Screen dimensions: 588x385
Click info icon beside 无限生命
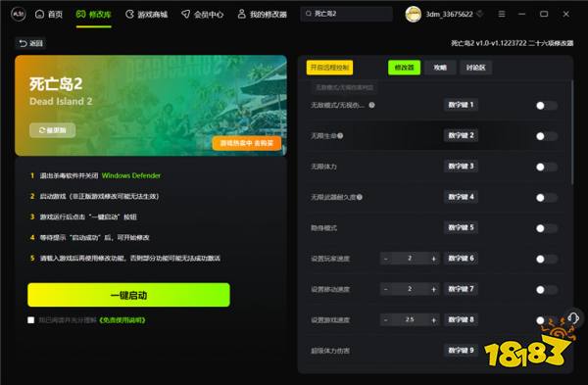(x=340, y=136)
